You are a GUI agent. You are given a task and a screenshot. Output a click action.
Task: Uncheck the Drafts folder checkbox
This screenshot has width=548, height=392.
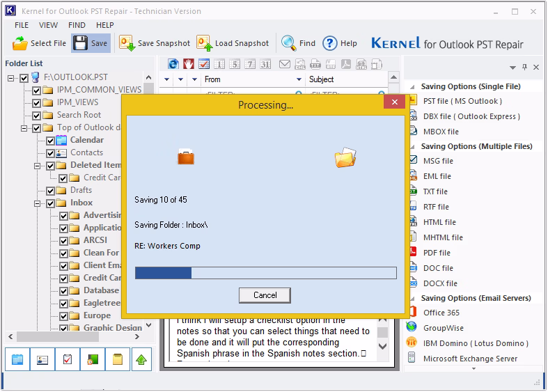point(50,191)
